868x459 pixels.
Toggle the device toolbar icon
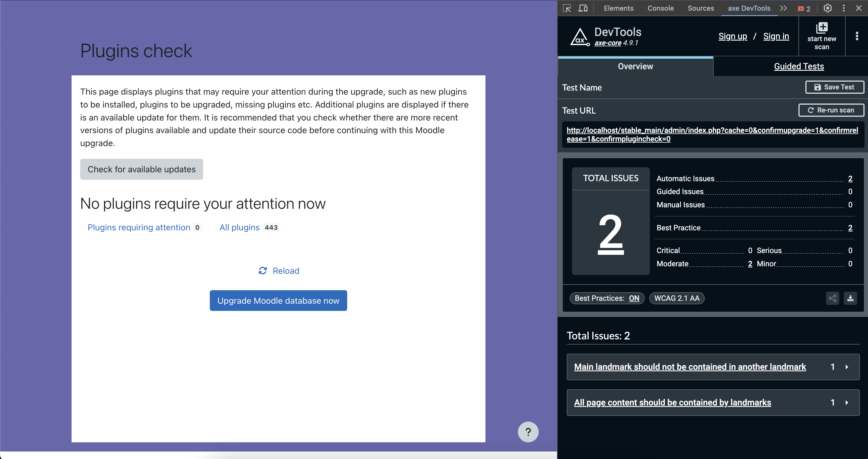583,8
